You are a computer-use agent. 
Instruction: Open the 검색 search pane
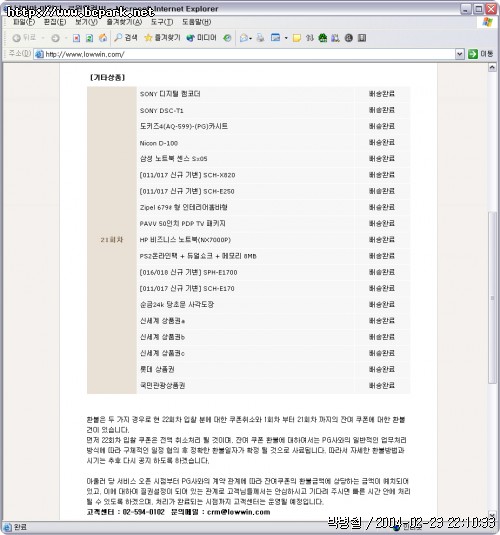(126, 38)
